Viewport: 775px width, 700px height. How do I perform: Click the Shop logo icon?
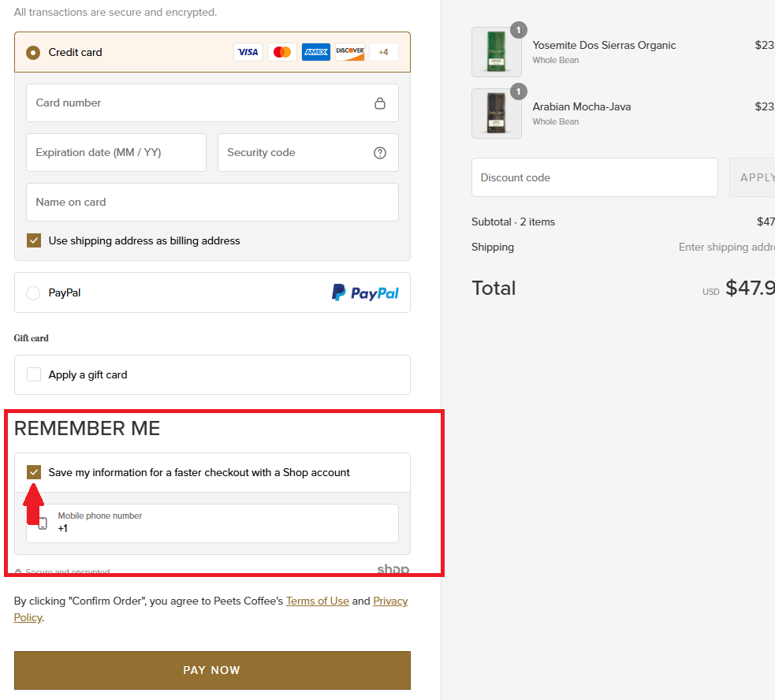pos(393,569)
